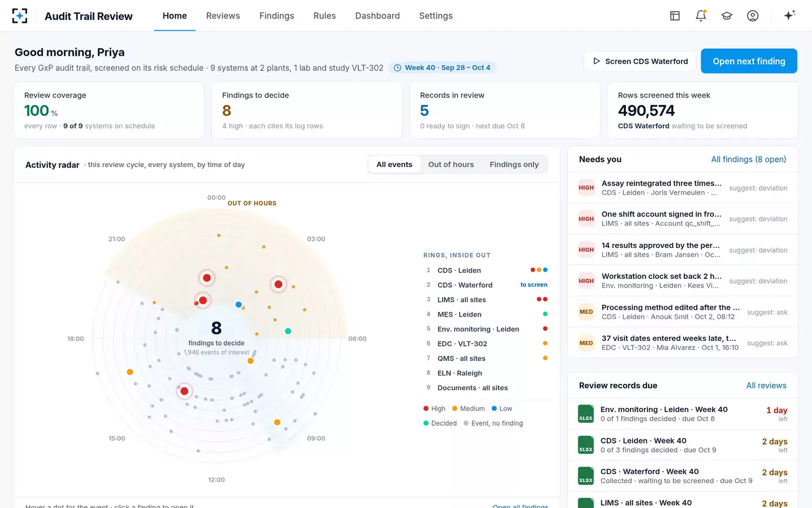Click XLSX icon for CDS Waterford Week 40
The width and height of the screenshot is (812, 508).
(x=586, y=476)
